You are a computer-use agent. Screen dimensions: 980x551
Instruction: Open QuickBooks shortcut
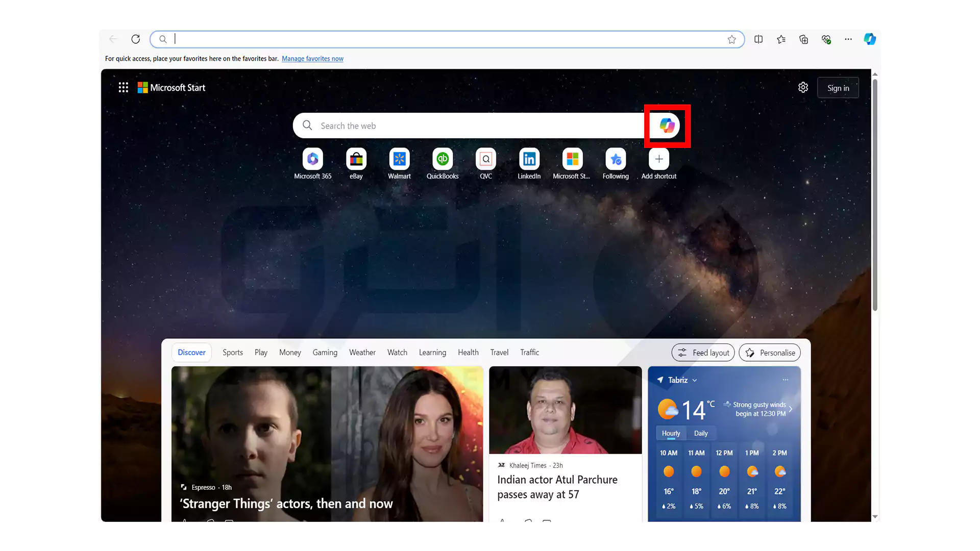point(443,164)
